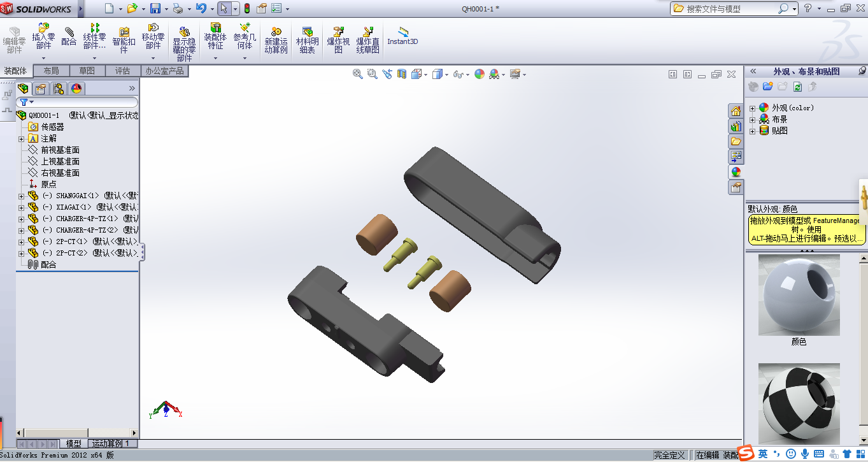Expand the 外观(color) appearances tree node
The width and height of the screenshot is (868, 462).
coord(752,108)
